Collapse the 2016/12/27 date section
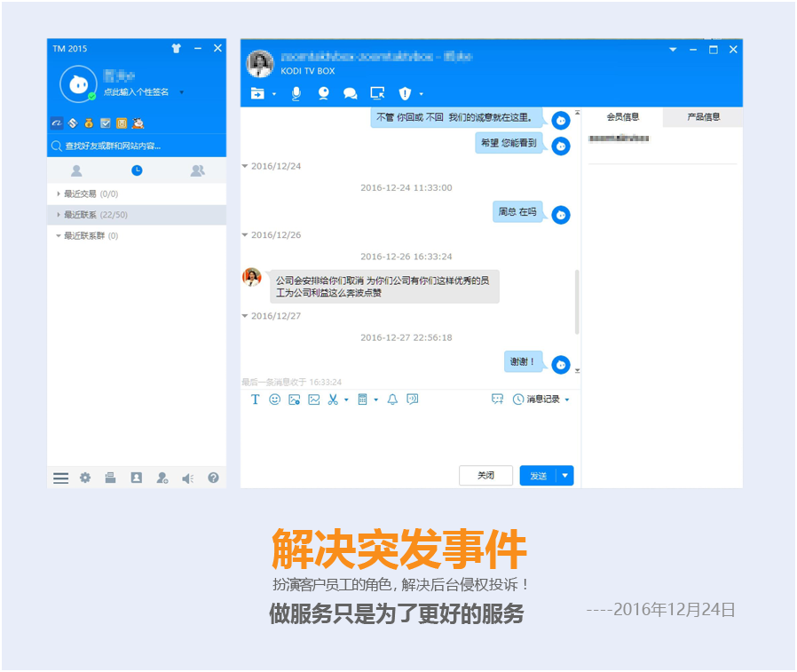 pos(244,316)
